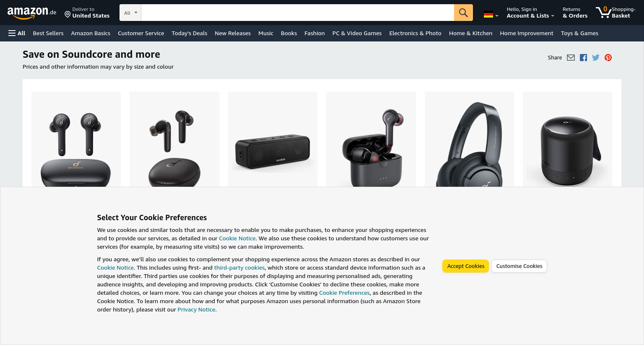644x345 pixels.
Task: Open the German flag language dropdown
Action: (x=491, y=15)
